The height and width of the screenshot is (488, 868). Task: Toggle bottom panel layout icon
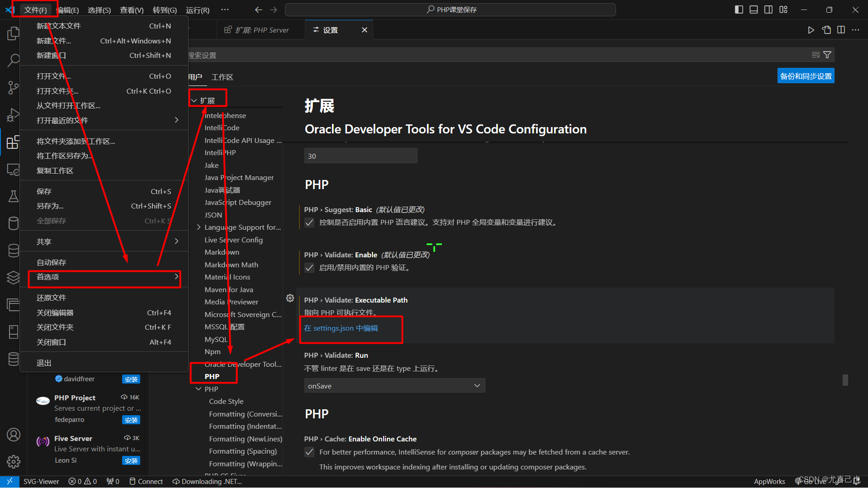point(754,9)
